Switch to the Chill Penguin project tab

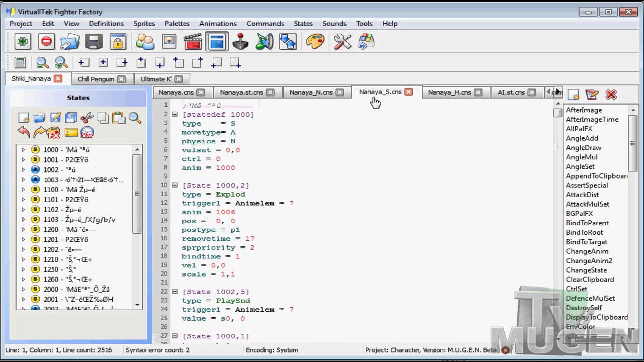[96, 79]
